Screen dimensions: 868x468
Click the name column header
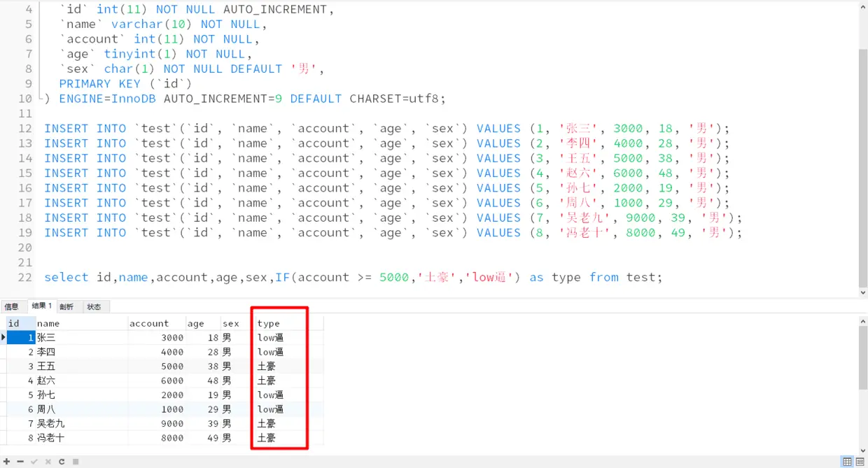tap(81, 323)
